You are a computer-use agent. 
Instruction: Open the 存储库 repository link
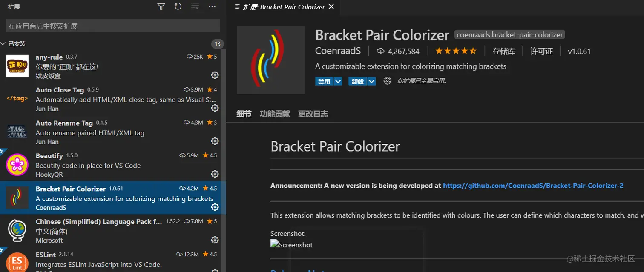(x=504, y=51)
